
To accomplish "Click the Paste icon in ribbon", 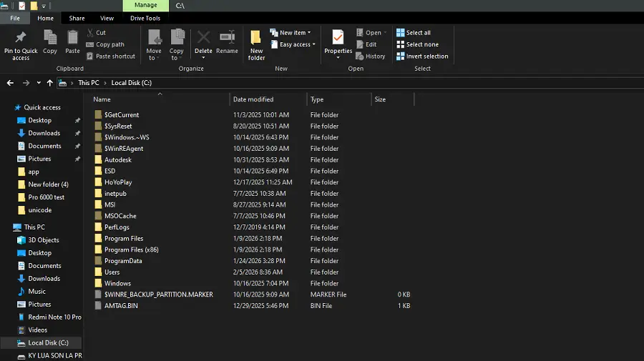I will pos(72,38).
